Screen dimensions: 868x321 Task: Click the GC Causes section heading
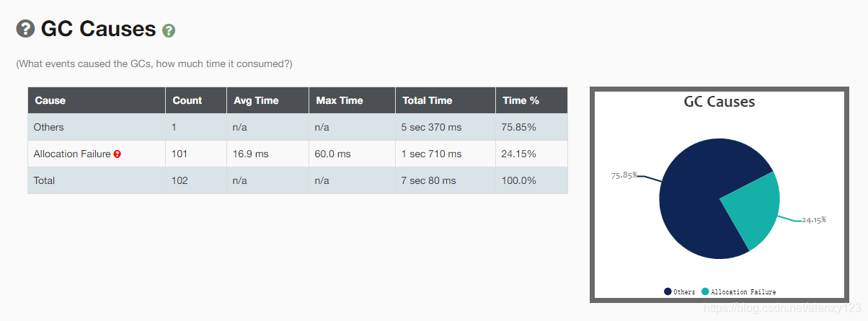[x=99, y=29]
